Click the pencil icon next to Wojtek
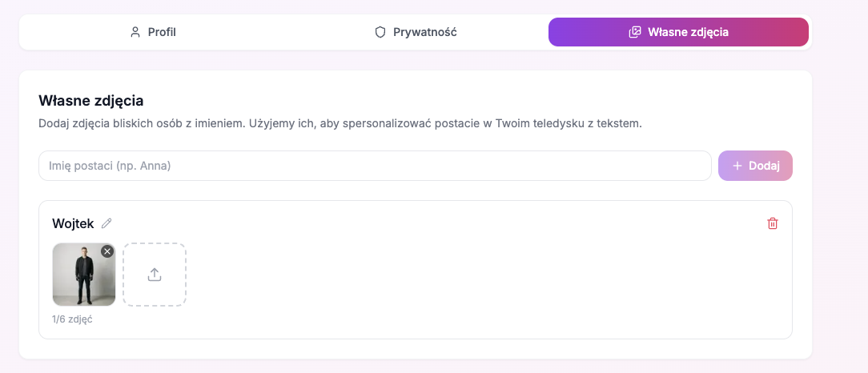The image size is (868, 373). click(106, 223)
